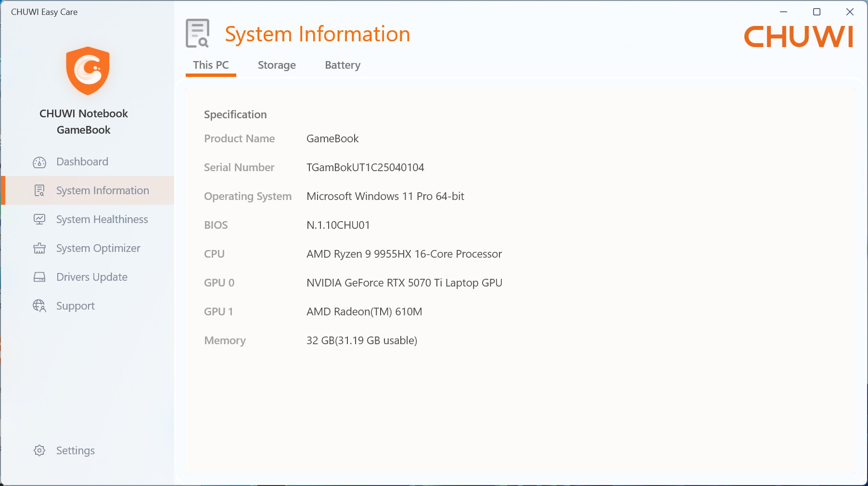Viewport: 868px width, 486px height.
Task: Click the System Healthiness monitor icon
Action: pos(39,220)
